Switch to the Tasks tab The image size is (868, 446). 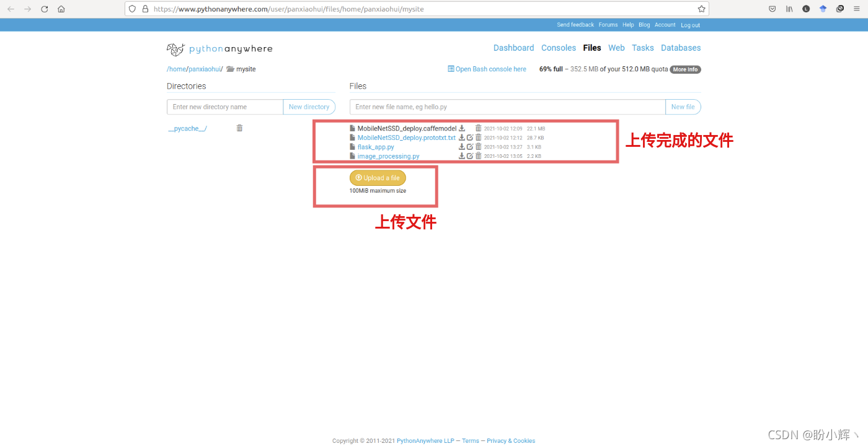point(643,48)
